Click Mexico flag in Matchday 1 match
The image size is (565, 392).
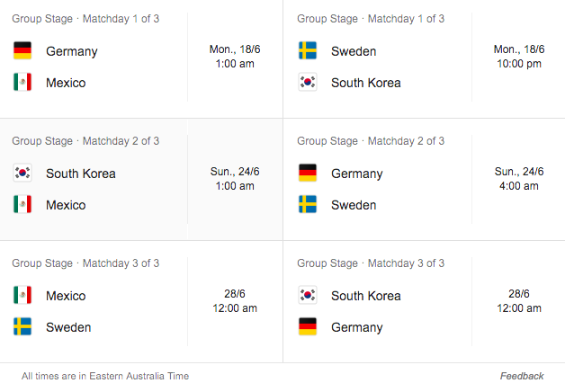click(22, 82)
